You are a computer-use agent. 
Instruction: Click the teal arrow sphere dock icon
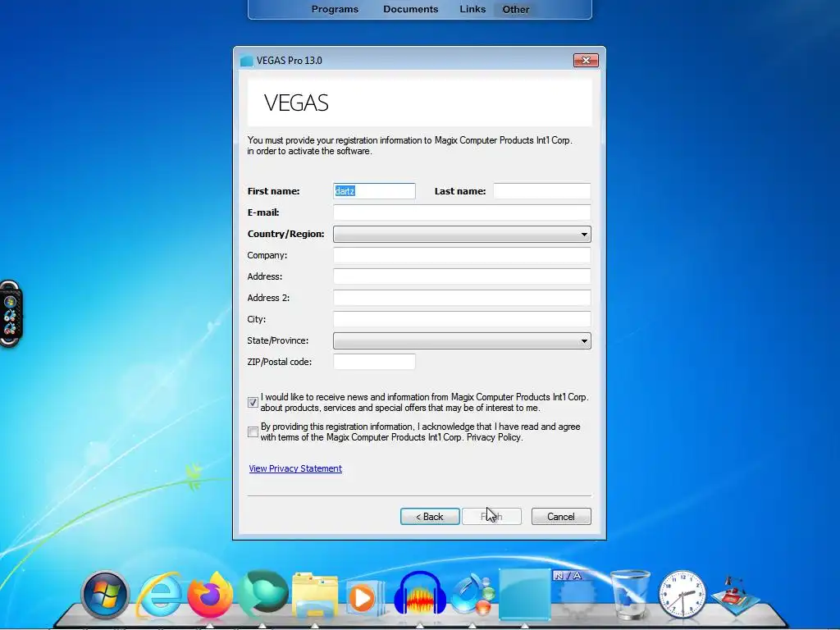tap(262, 594)
